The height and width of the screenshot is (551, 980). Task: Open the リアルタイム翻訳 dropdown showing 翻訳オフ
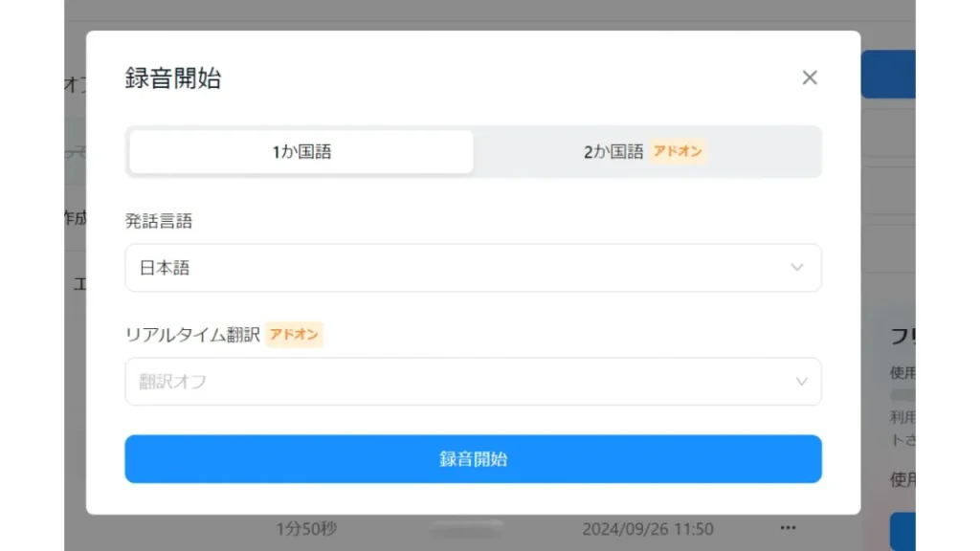pos(473,381)
